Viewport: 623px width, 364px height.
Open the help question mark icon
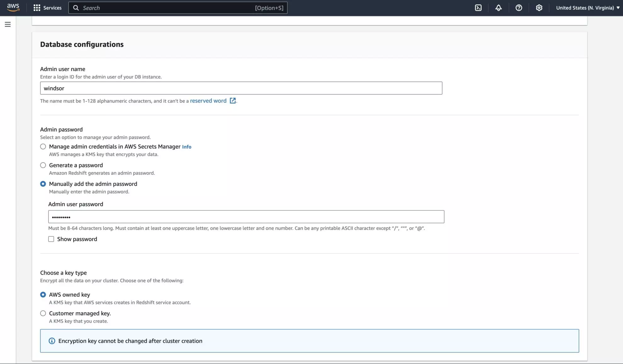point(519,8)
